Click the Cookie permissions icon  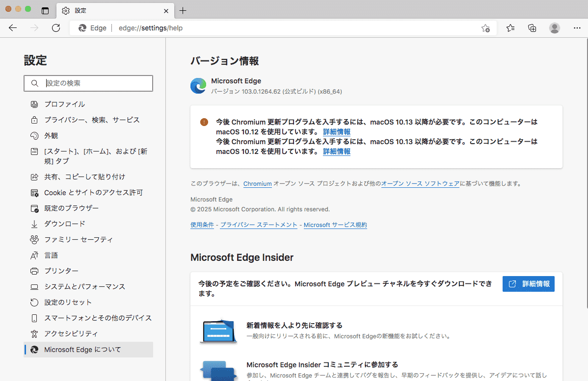point(34,193)
